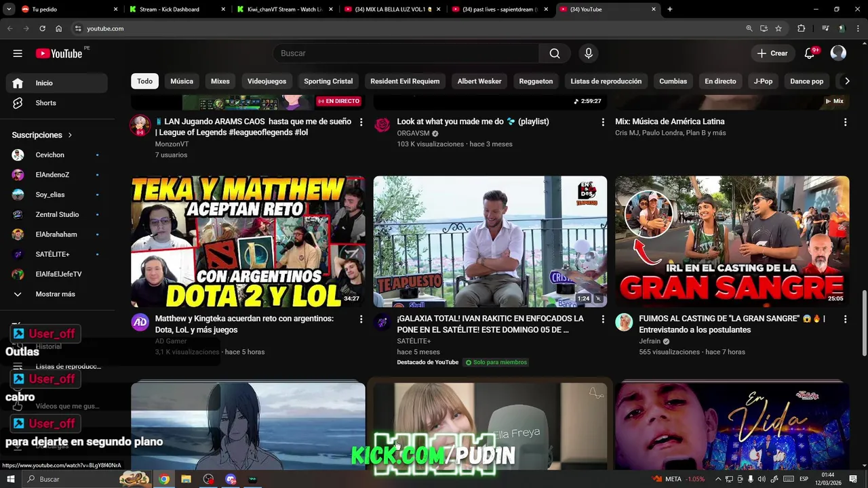This screenshot has width=868, height=488.
Task: Open the notifications bell
Action: point(809,54)
